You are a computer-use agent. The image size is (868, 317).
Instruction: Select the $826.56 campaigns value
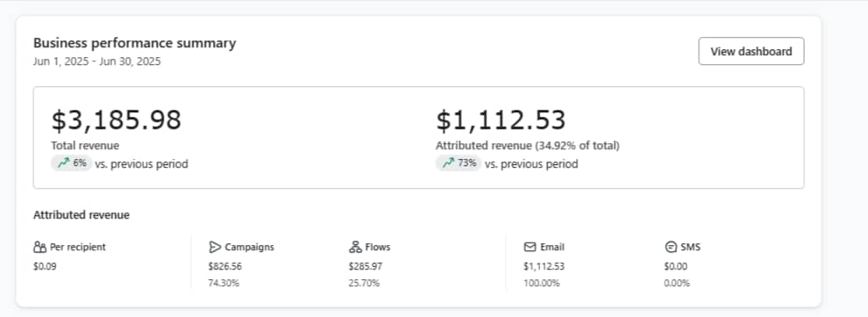click(x=224, y=266)
